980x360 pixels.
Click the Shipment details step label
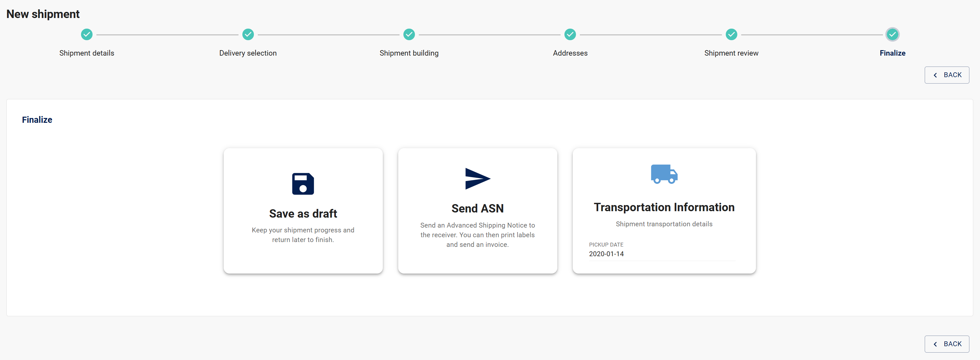(x=87, y=53)
